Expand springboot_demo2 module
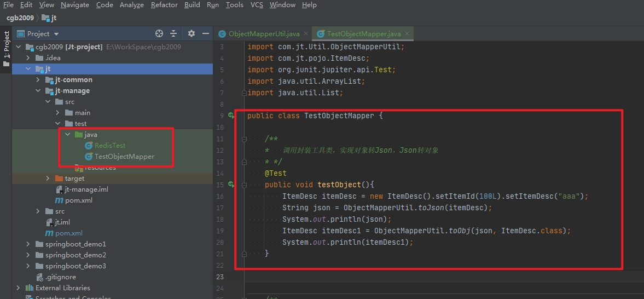 (28, 255)
